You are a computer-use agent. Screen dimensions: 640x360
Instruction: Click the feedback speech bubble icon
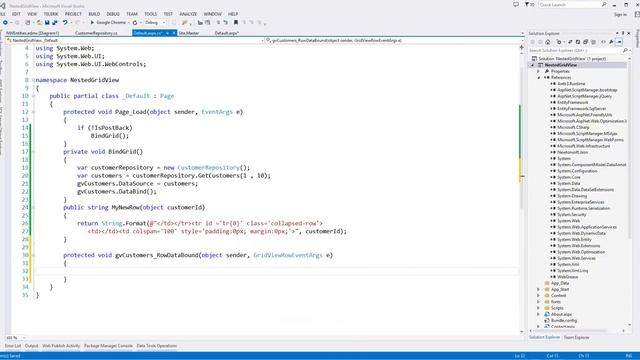click(x=516, y=4)
